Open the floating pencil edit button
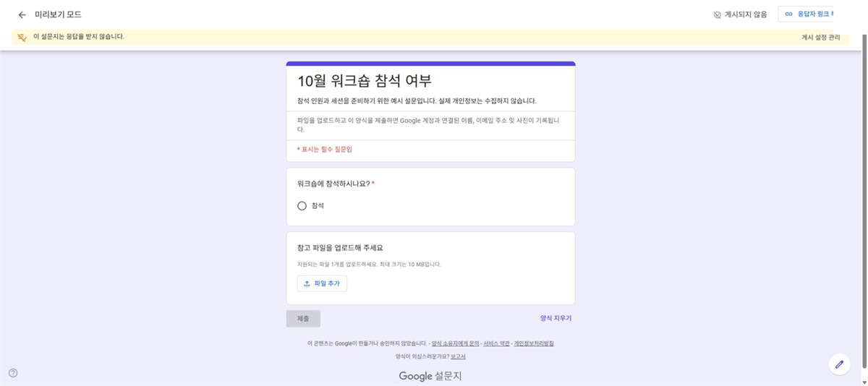Screen dimensions: 868x386 [x=839, y=364]
